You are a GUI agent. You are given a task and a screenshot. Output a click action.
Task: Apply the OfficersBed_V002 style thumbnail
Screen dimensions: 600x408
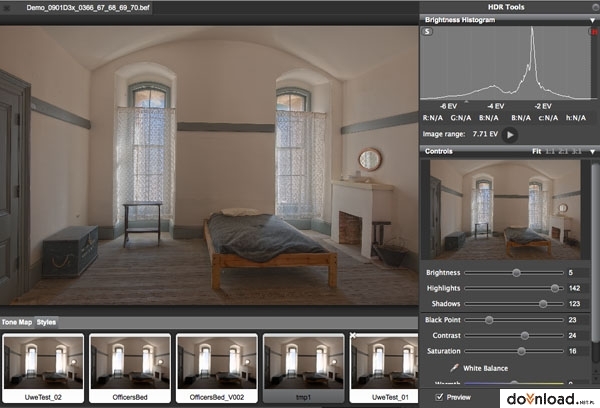coord(217,368)
